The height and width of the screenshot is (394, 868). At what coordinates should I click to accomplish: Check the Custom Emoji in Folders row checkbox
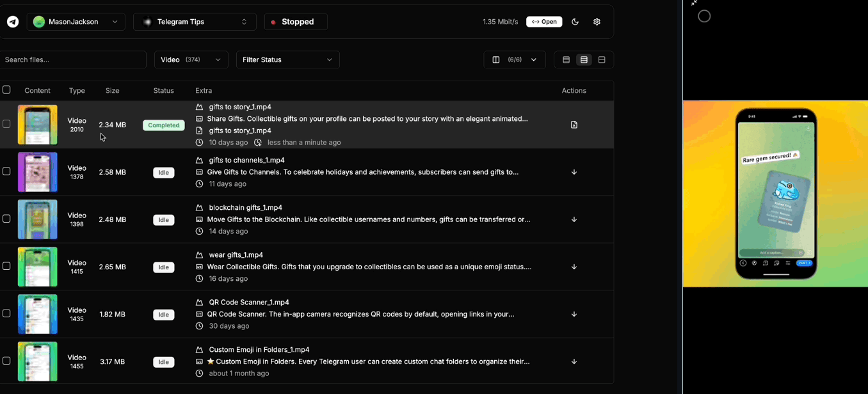point(6,361)
